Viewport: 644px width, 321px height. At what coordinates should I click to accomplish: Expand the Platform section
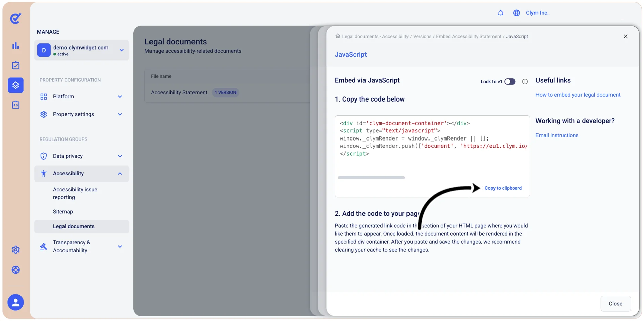pos(82,97)
